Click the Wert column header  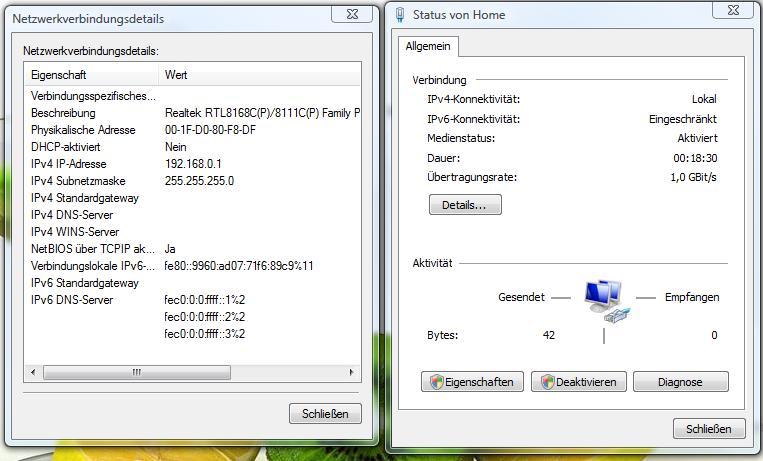pyautogui.click(x=260, y=75)
